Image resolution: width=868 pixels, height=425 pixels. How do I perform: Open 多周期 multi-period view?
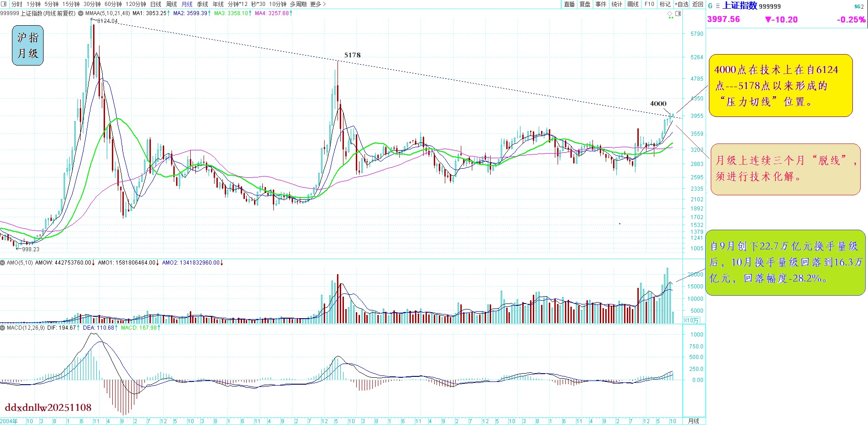(x=298, y=4)
